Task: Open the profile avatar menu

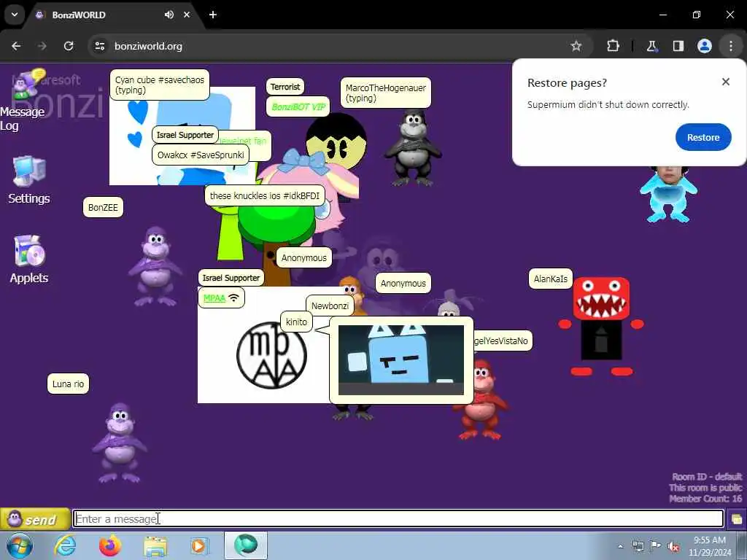Action: [704, 46]
